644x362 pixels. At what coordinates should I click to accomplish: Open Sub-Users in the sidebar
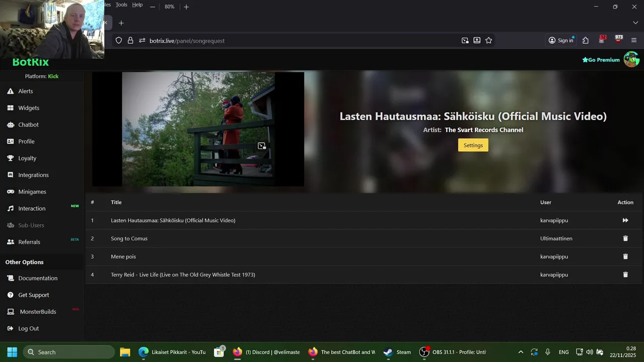(x=31, y=225)
